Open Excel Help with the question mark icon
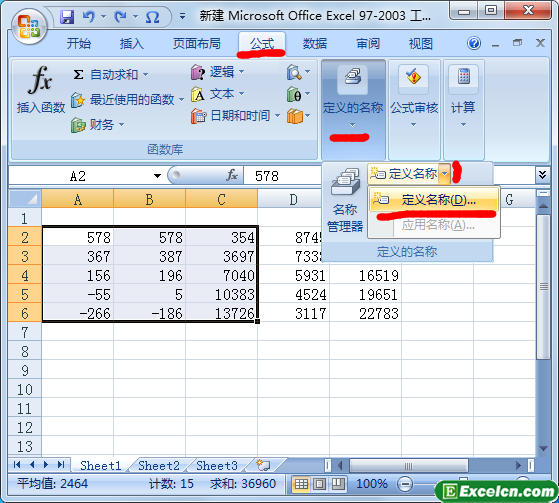559x503 pixels. tap(474, 43)
